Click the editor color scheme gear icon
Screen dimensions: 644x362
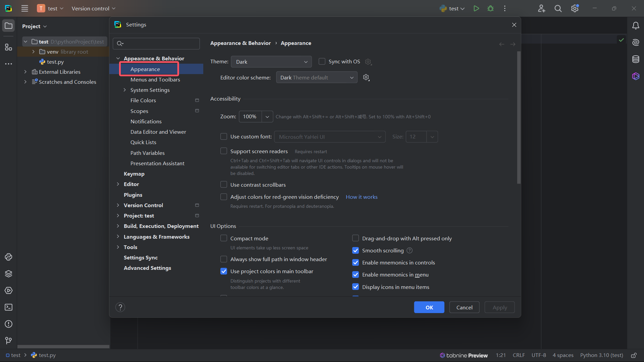(366, 77)
